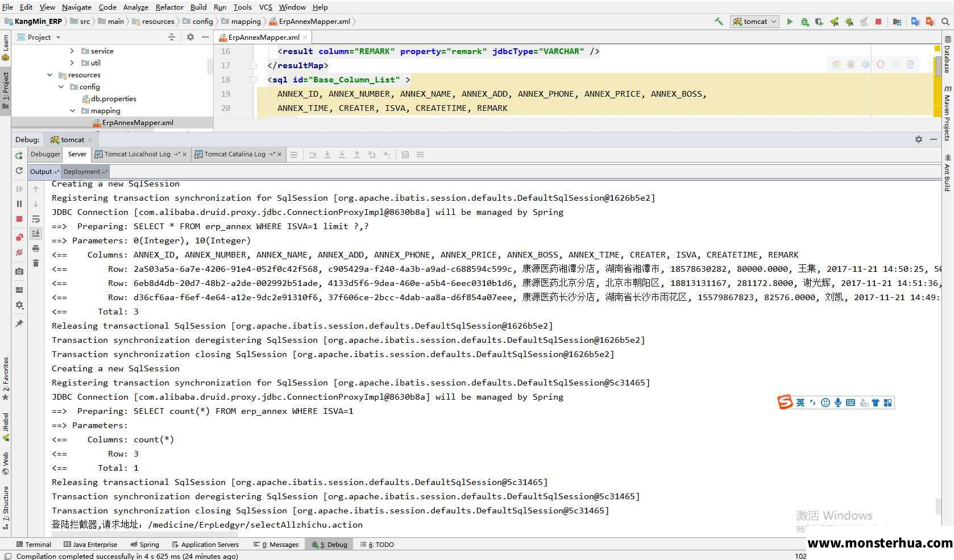Print console output icon

36,248
